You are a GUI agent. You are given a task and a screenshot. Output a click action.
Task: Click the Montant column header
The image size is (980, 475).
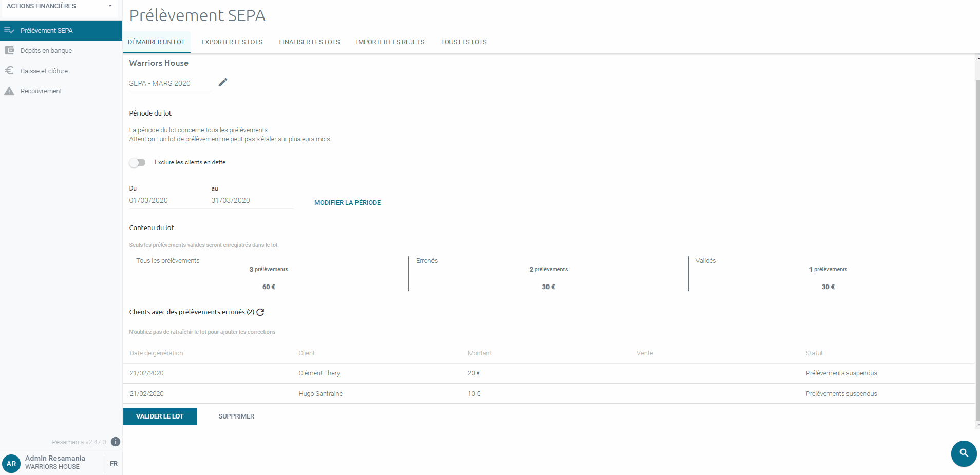pos(480,353)
